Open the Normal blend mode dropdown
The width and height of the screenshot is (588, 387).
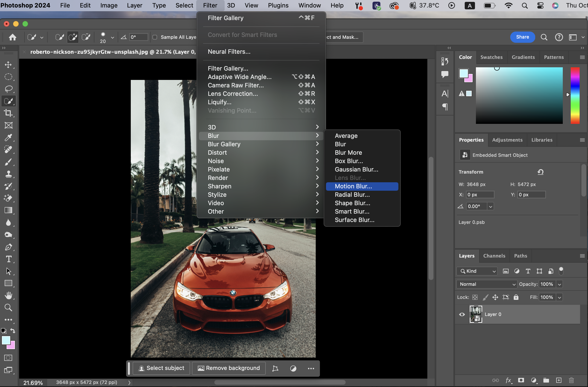486,284
